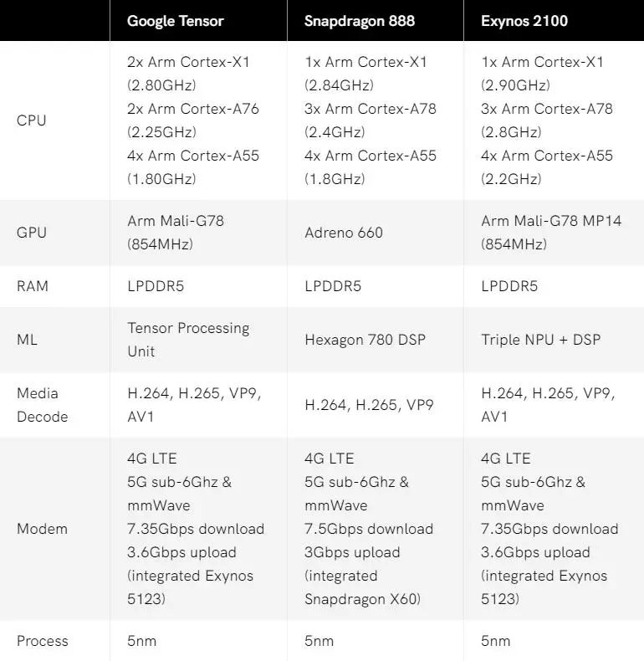Select the Media Decode row label

click(42, 405)
